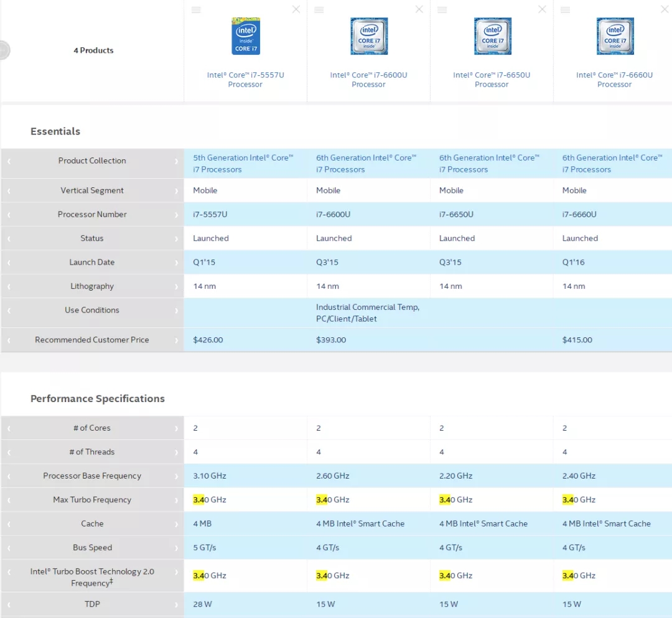Click the drag handle above i7-6650U
Image resolution: width=672 pixels, height=618 pixels.
(x=442, y=10)
